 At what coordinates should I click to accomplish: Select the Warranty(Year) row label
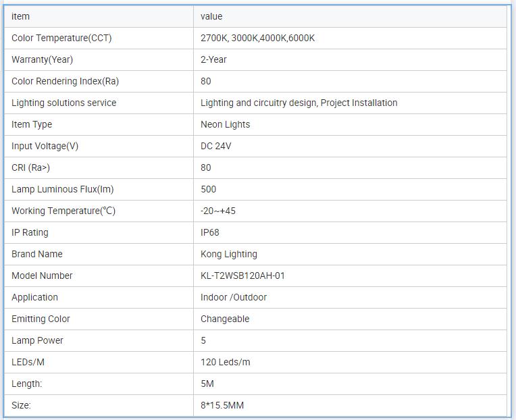42,59
